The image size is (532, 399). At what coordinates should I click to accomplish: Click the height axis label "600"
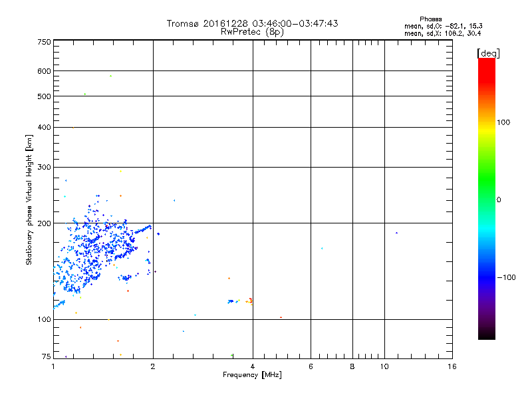pos(44,71)
